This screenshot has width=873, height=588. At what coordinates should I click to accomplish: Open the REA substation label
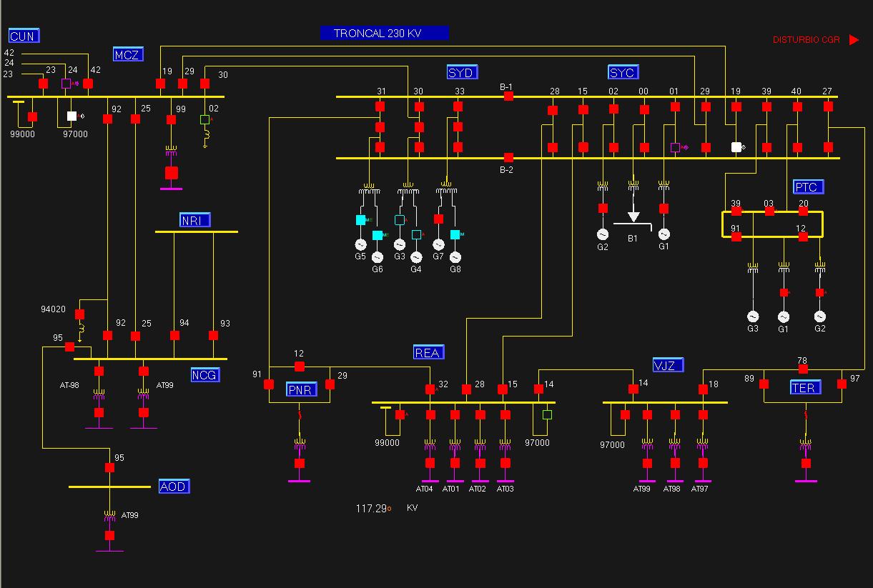pyautogui.click(x=428, y=352)
